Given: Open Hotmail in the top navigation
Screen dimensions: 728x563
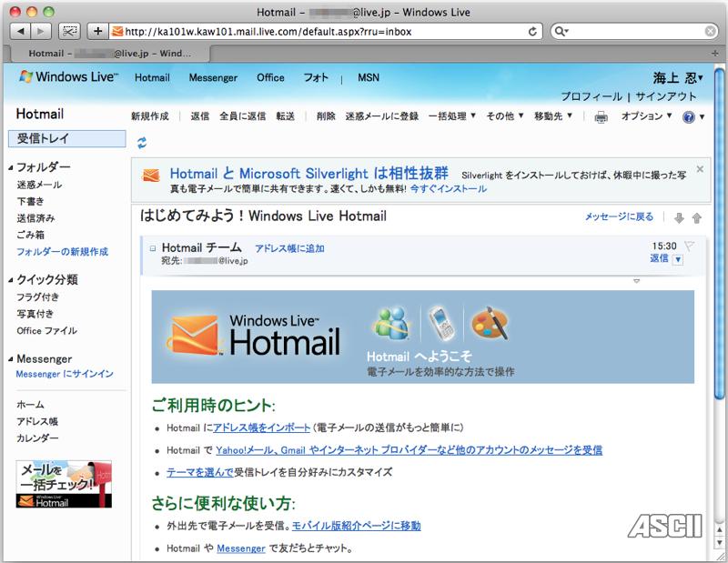Looking at the screenshot, I should tap(152, 77).
